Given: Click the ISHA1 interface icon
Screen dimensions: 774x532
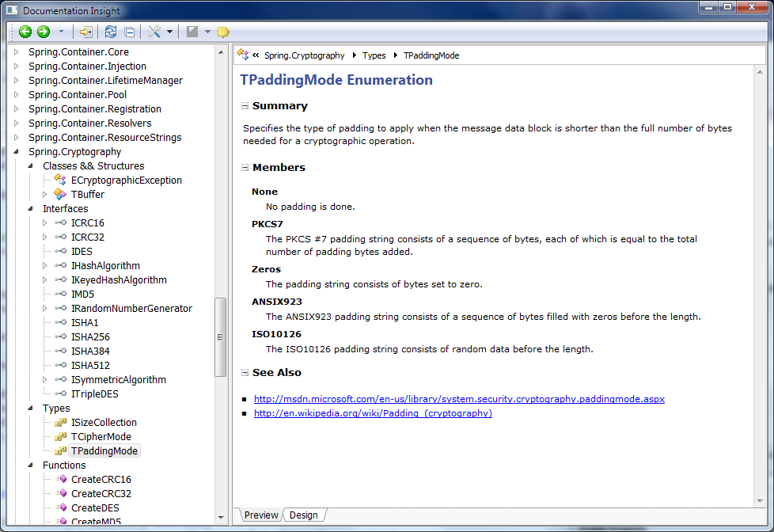Looking at the screenshot, I should coord(60,322).
